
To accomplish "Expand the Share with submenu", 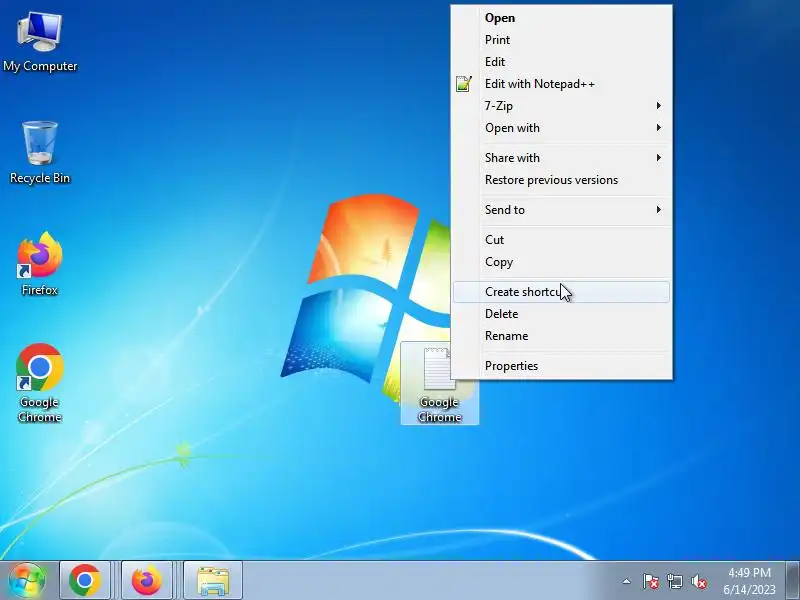I will 561,158.
